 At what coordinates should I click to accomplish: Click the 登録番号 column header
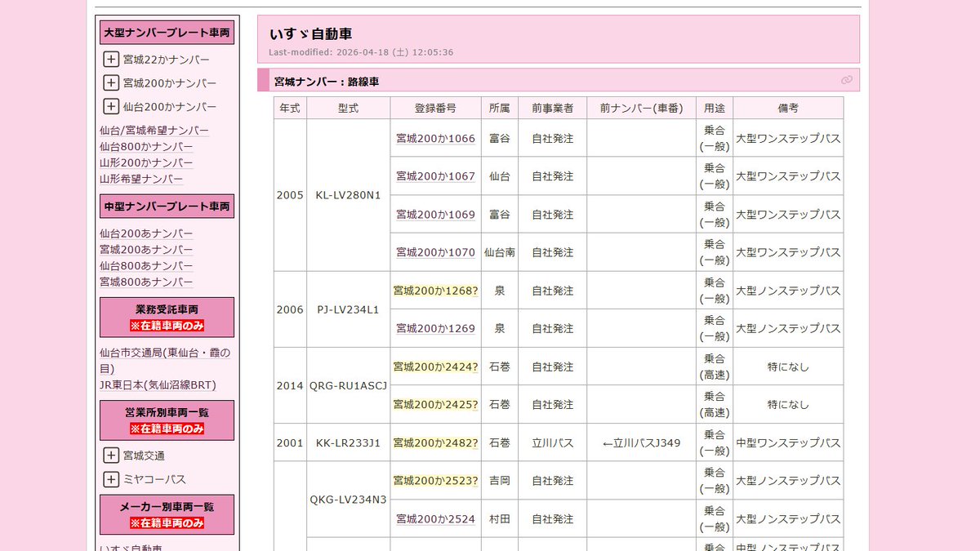click(x=435, y=108)
